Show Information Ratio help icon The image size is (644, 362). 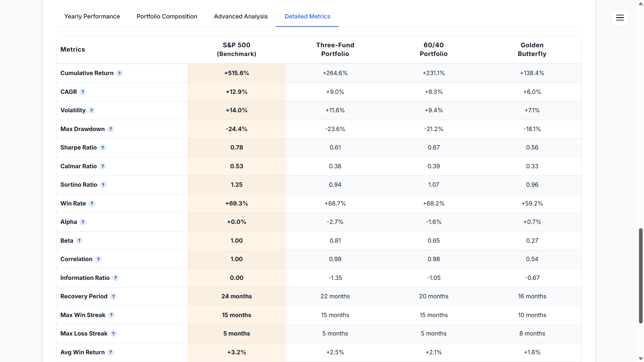click(115, 278)
